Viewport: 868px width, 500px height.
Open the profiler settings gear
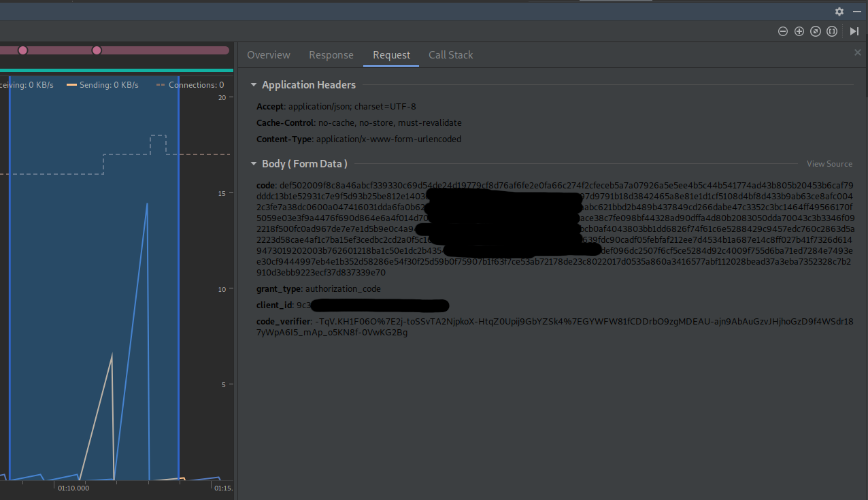[x=839, y=12]
